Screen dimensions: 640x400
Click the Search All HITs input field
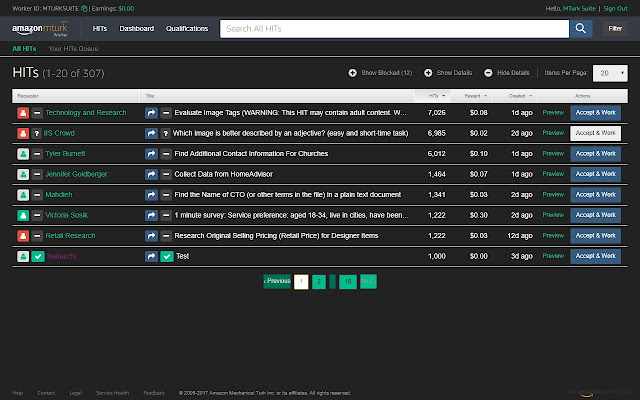click(x=394, y=29)
